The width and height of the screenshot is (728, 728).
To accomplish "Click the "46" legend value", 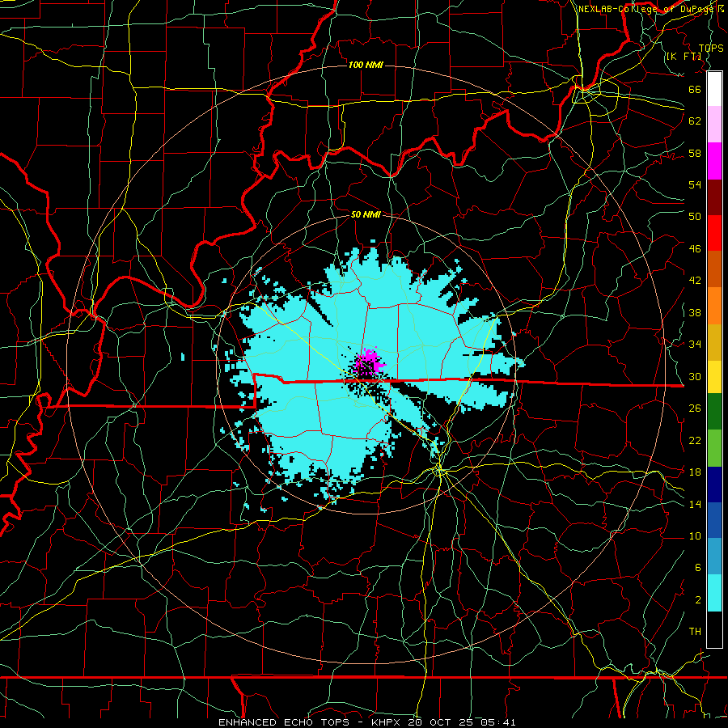I will click(695, 249).
